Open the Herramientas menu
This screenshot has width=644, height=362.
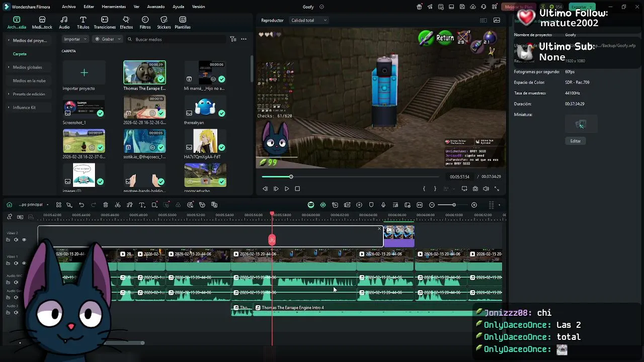[x=114, y=7]
